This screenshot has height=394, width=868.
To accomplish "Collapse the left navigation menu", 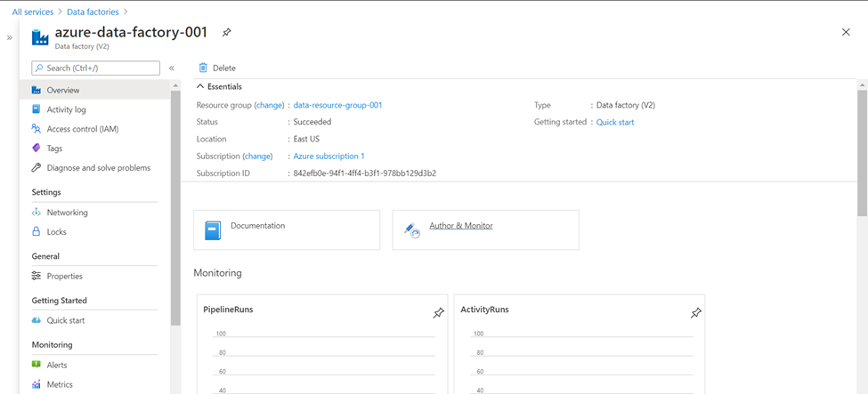I will pyautogui.click(x=172, y=68).
